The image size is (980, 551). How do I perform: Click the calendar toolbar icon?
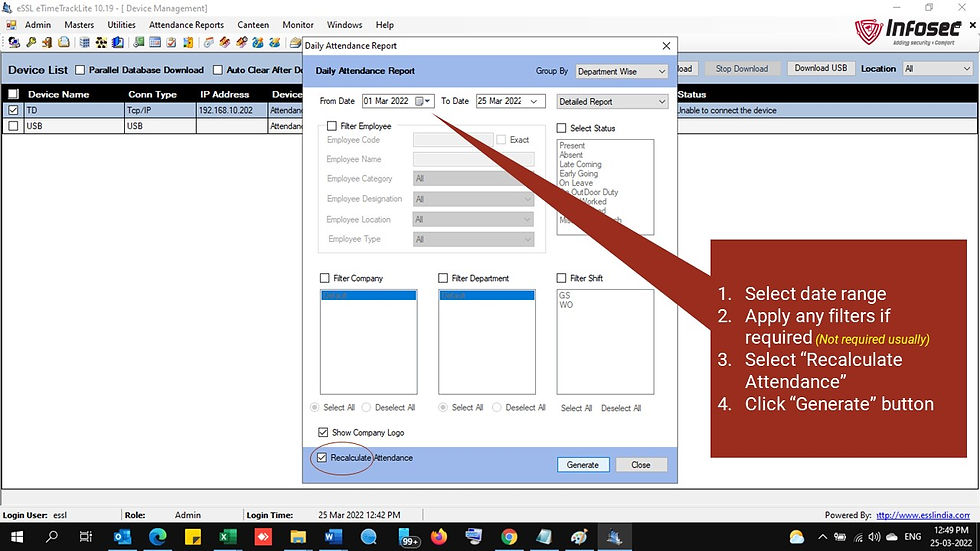pos(155,42)
